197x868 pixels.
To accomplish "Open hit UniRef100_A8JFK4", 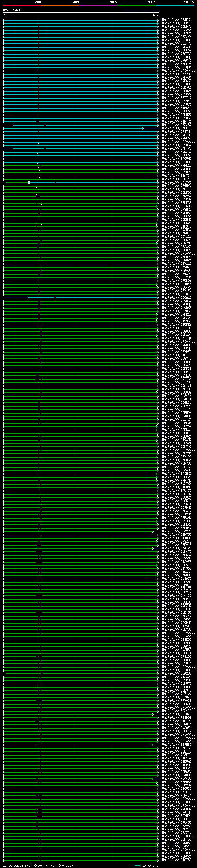I will [x=177, y=20].
